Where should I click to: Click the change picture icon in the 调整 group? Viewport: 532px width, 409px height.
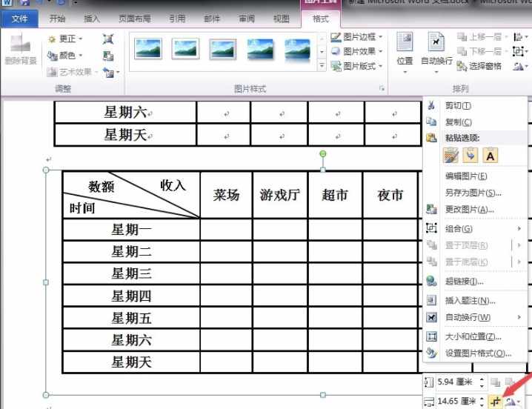[108, 56]
